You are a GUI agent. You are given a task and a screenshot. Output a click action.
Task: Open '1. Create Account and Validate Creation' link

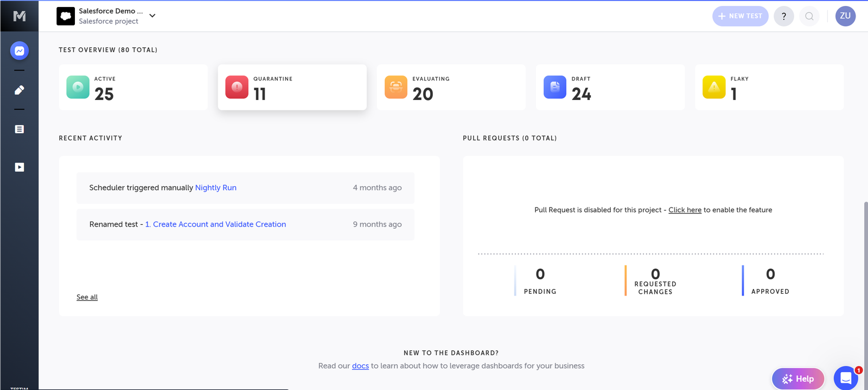point(215,224)
